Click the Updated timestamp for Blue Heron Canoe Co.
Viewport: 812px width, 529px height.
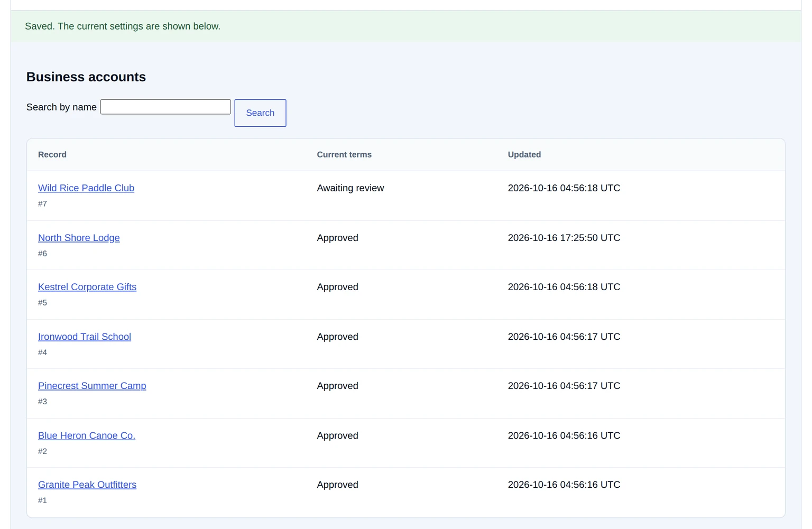pos(564,435)
